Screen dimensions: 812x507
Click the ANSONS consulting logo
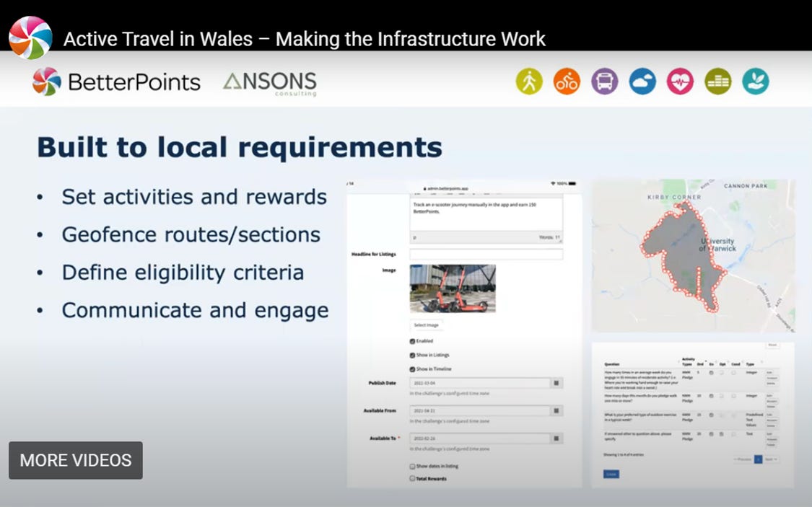(x=270, y=83)
